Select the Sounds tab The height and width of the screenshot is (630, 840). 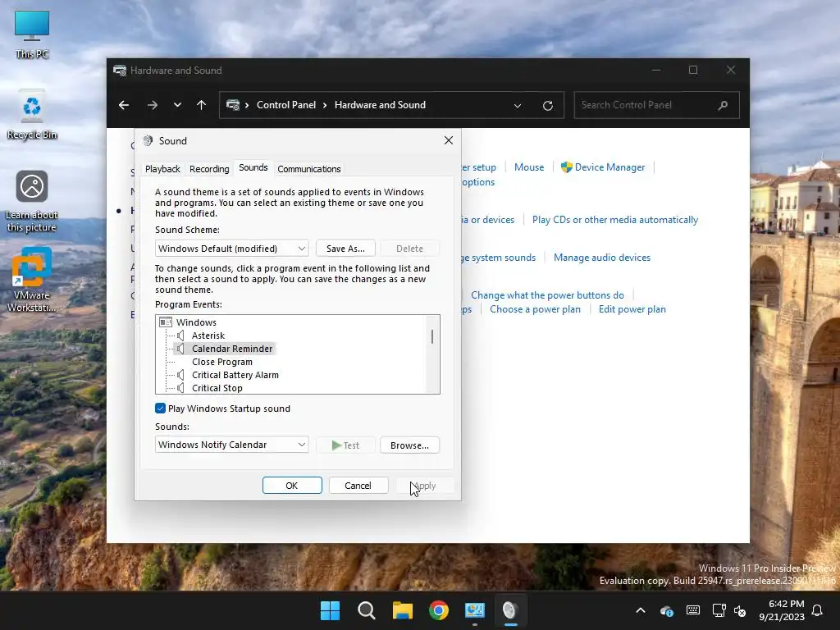tap(253, 167)
